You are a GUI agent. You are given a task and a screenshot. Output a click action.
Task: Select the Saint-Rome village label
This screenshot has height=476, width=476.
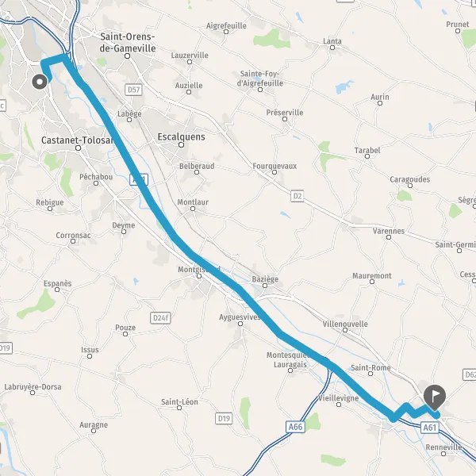(x=370, y=367)
